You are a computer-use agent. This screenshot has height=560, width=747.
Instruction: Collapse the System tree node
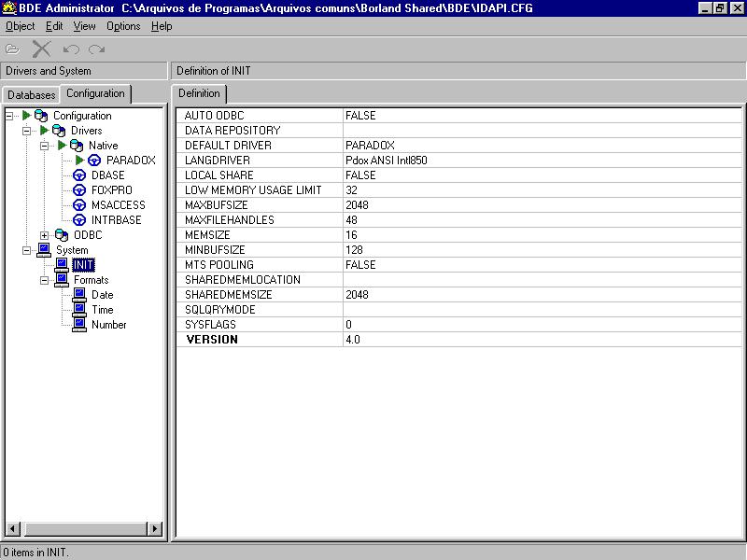coord(26,250)
